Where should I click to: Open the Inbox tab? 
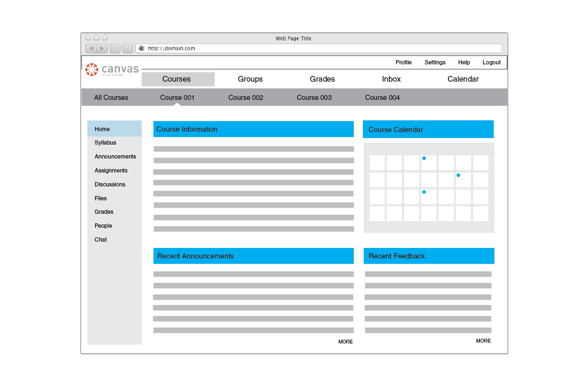coord(391,79)
